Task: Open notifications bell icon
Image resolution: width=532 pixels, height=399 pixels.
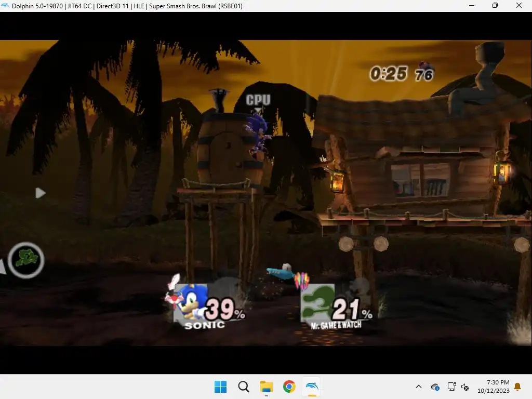Action: tap(518, 387)
